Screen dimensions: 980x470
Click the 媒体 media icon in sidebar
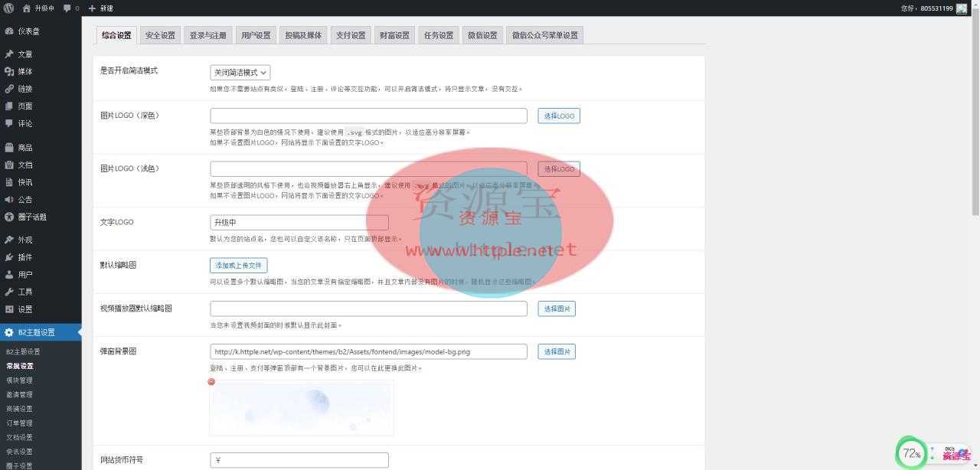(8, 71)
